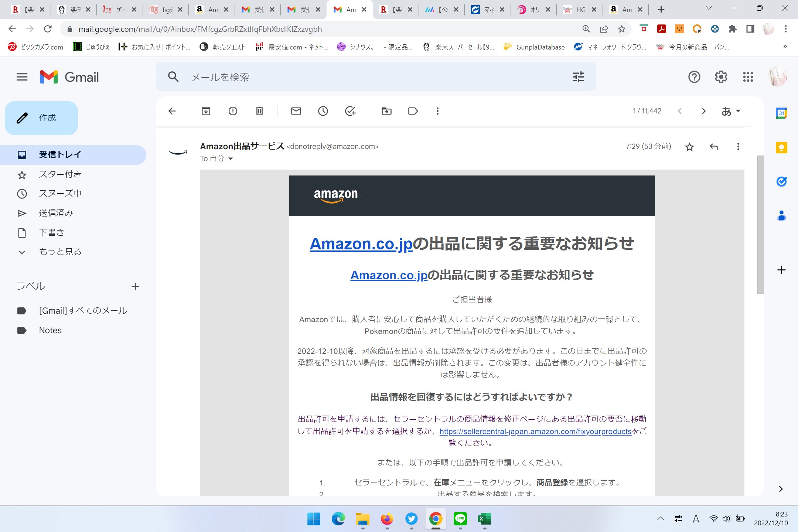Apply a label to this email

[x=413, y=111]
